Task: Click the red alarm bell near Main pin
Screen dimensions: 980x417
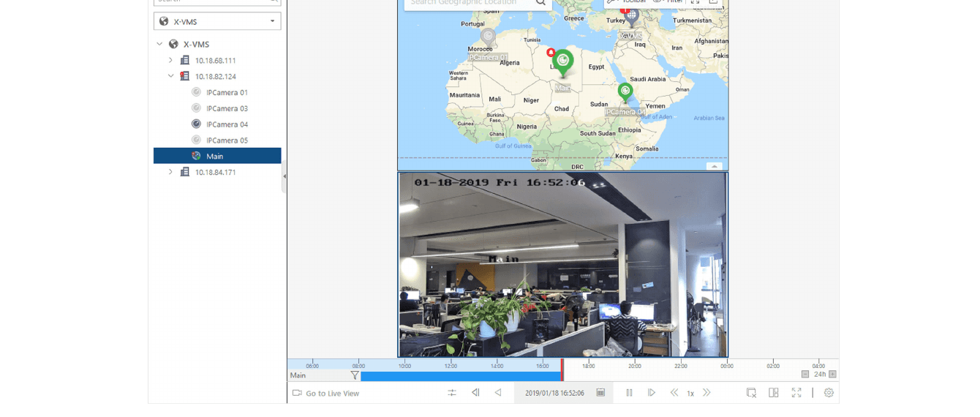Action: tap(551, 53)
